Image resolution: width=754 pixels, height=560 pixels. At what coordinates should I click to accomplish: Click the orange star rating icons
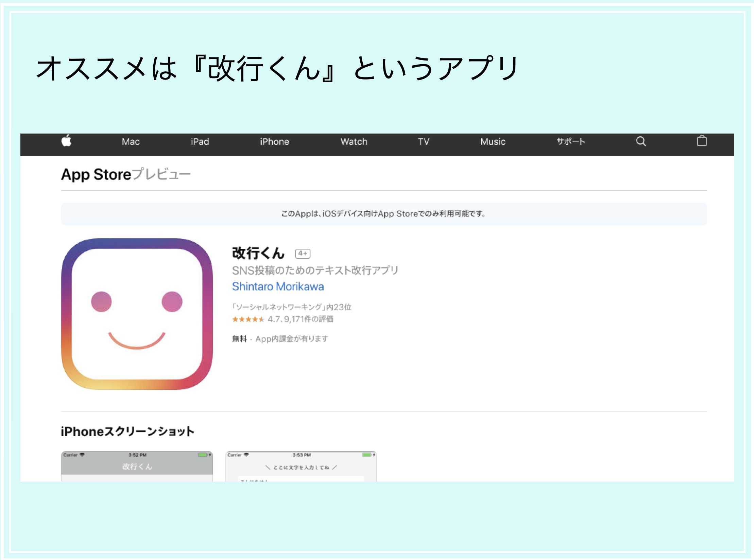click(248, 319)
